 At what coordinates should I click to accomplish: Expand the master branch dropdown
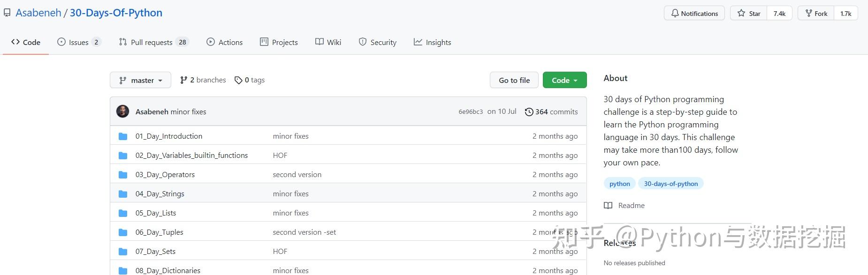[x=140, y=80]
